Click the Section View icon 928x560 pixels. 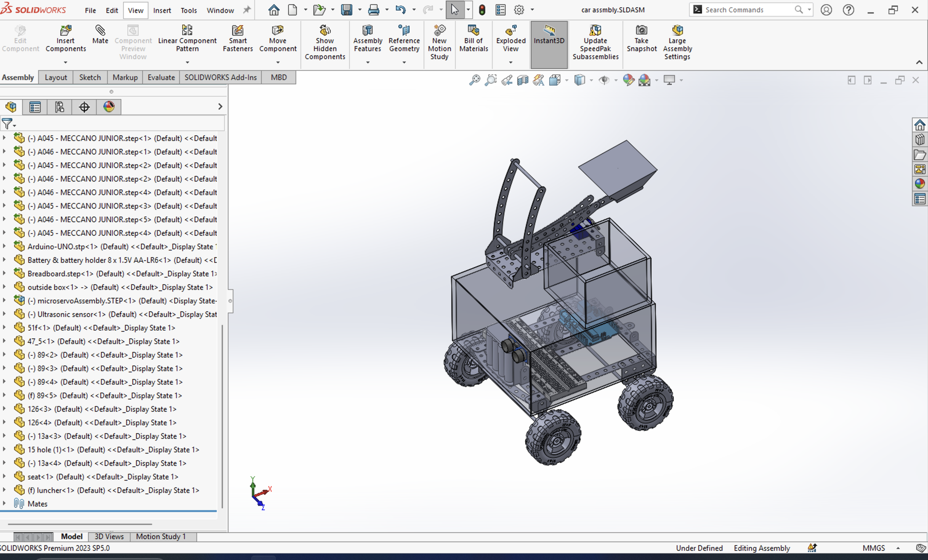tap(523, 80)
